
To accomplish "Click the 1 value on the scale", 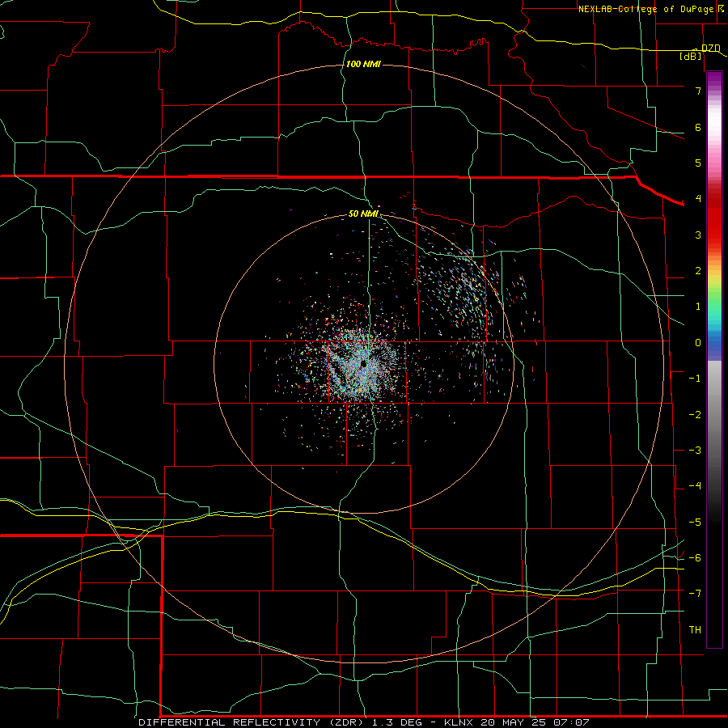I will (698, 307).
